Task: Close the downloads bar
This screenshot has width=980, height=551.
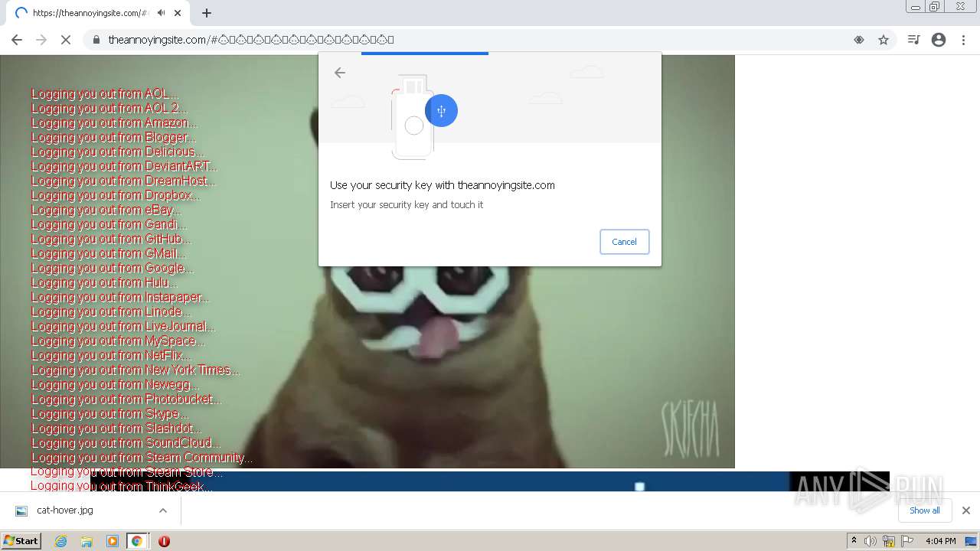Action: [x=965, y=510]
